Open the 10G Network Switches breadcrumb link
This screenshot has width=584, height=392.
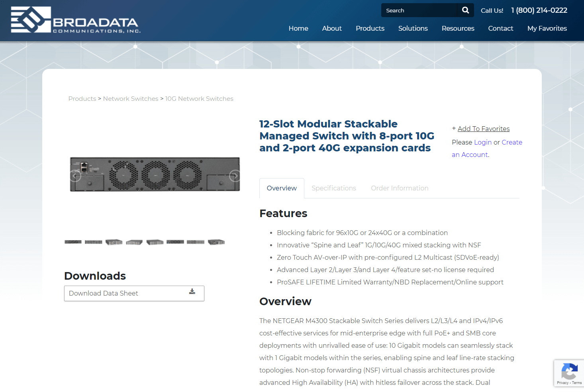coord(199,98)
